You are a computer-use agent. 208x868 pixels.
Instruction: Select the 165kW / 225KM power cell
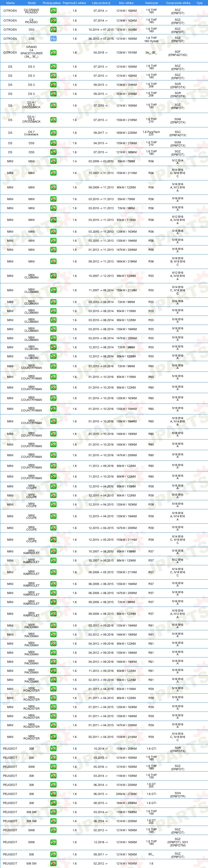pyautogui.click(x=127, y=133)
